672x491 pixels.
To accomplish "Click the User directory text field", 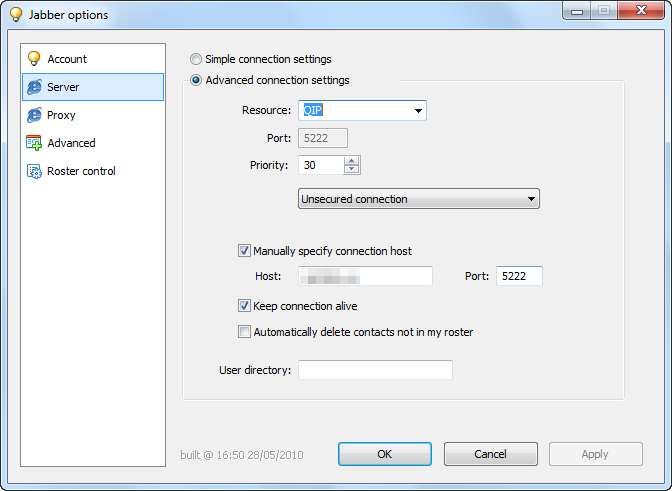I will tap(375, 370).
